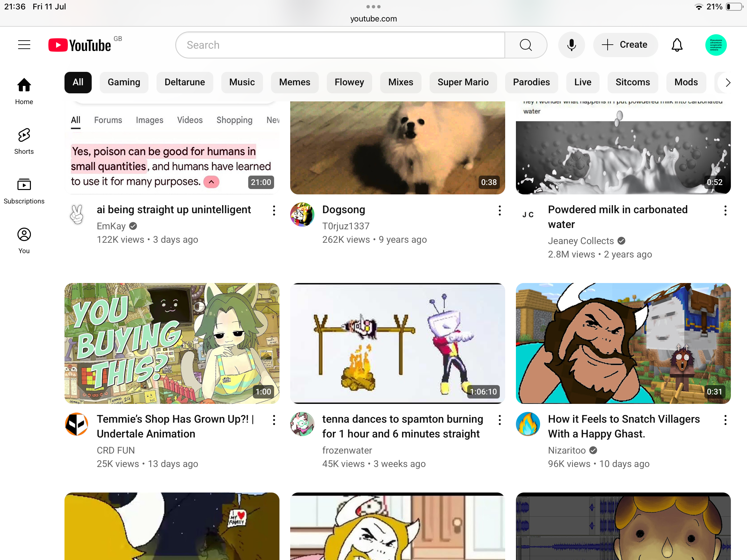Open EmKay channel avatar
Viewport: 747px width, 560px height.
click(x=77, y=215)
